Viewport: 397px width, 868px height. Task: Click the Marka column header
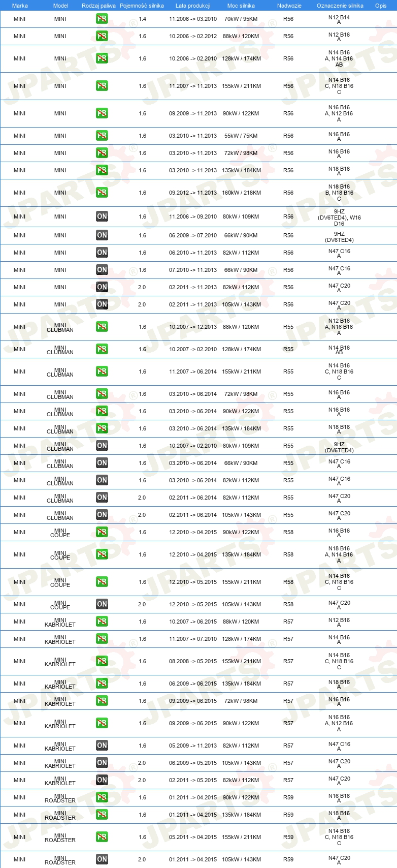coord(20,6)
